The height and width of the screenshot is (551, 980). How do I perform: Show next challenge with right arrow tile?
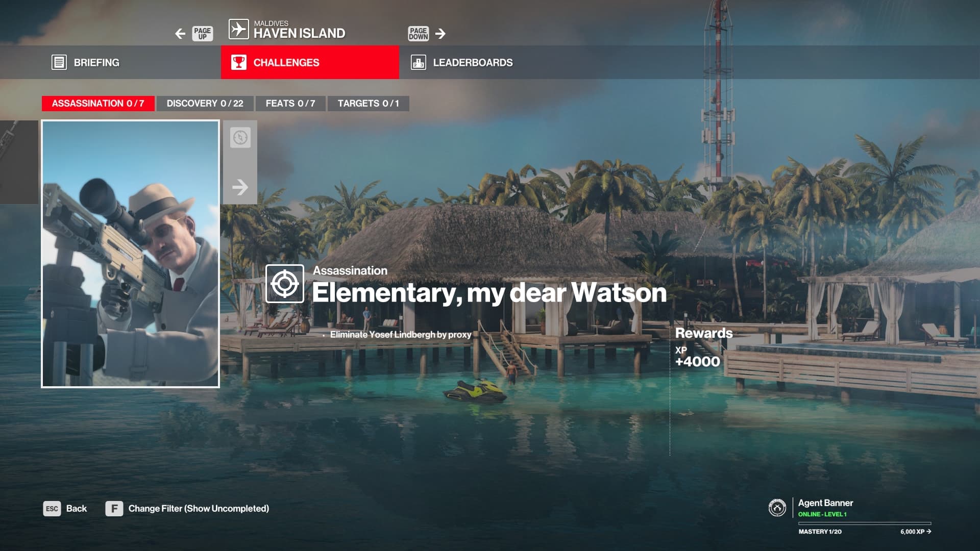tap(240, 187)
